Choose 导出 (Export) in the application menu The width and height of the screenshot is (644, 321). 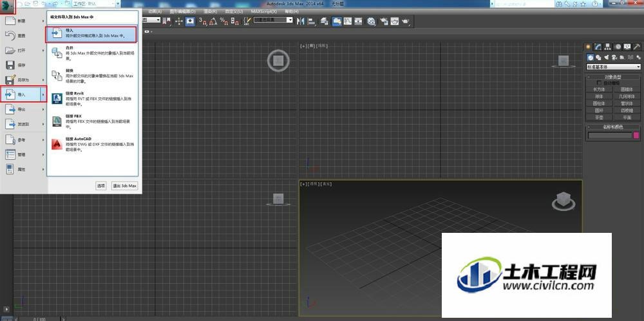point(23,109)
